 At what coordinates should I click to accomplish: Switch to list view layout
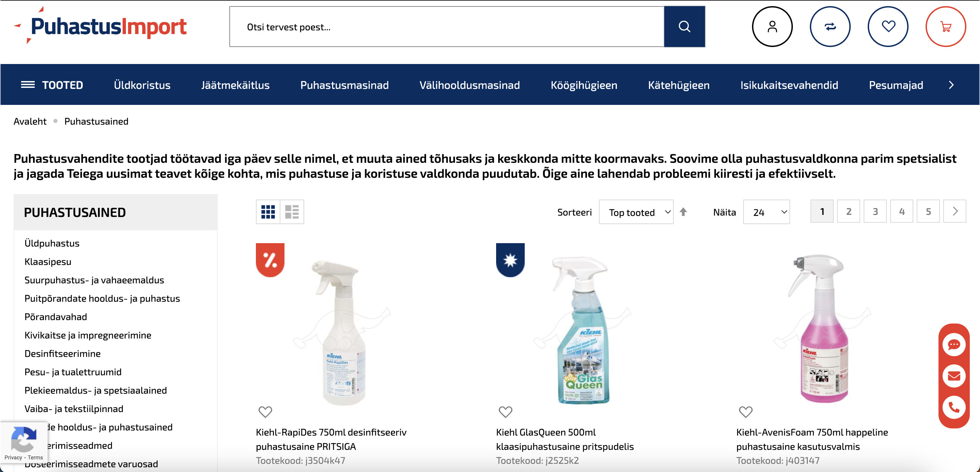pos(292,212)
